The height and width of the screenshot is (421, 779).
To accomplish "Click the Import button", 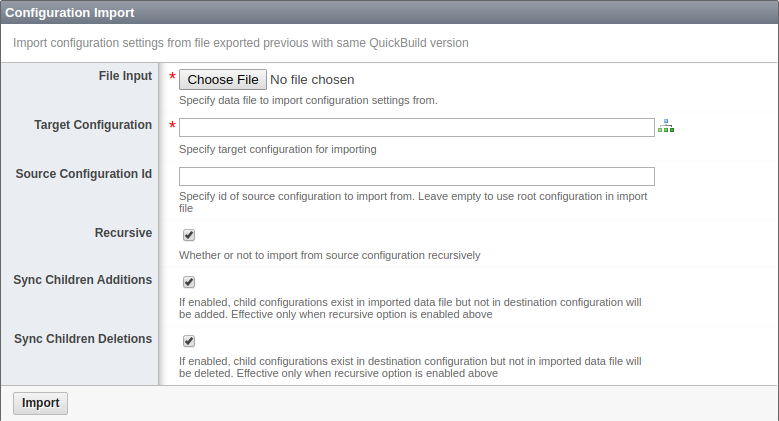I will (x=40, y=403).
